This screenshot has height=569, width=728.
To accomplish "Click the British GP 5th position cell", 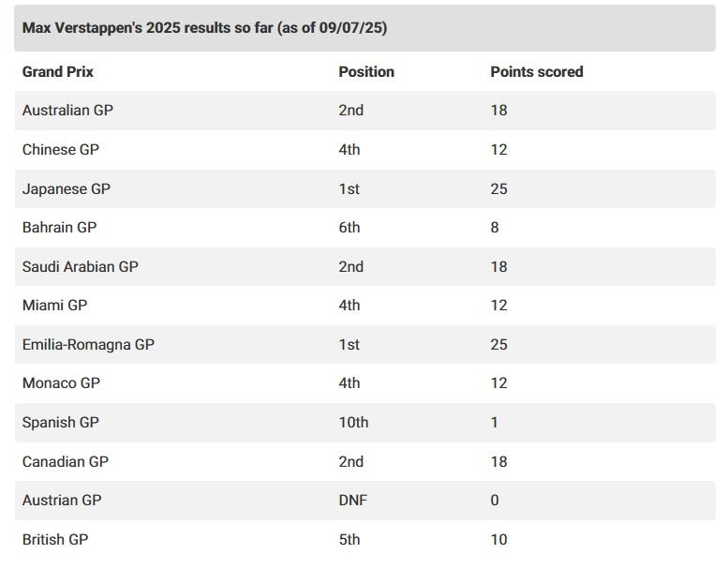I will point(349,539).
